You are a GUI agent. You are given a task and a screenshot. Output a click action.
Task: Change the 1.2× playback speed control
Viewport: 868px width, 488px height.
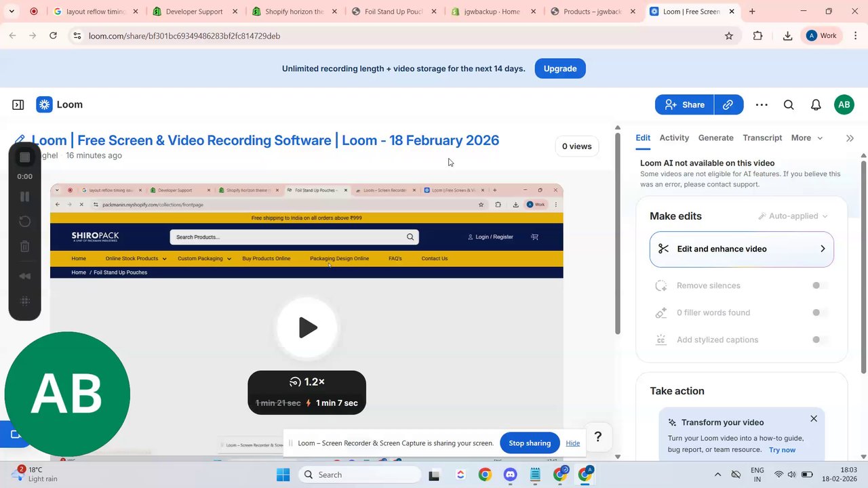(307, 382)
